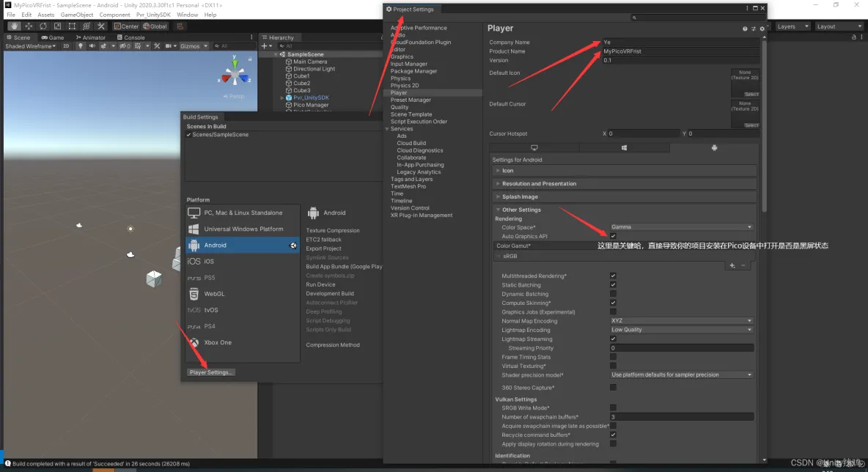The height and width of the screenshot is (472, 868).
Task: Select the Move tool in Unity toolbar
Action: 29,26
